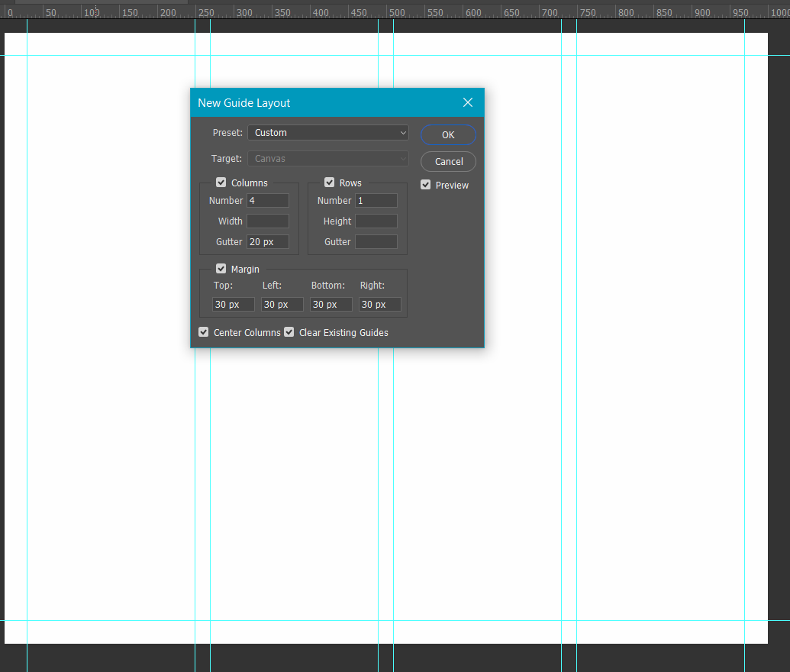
Task: Select the Right margin field
Action: [x=380, y=304]
